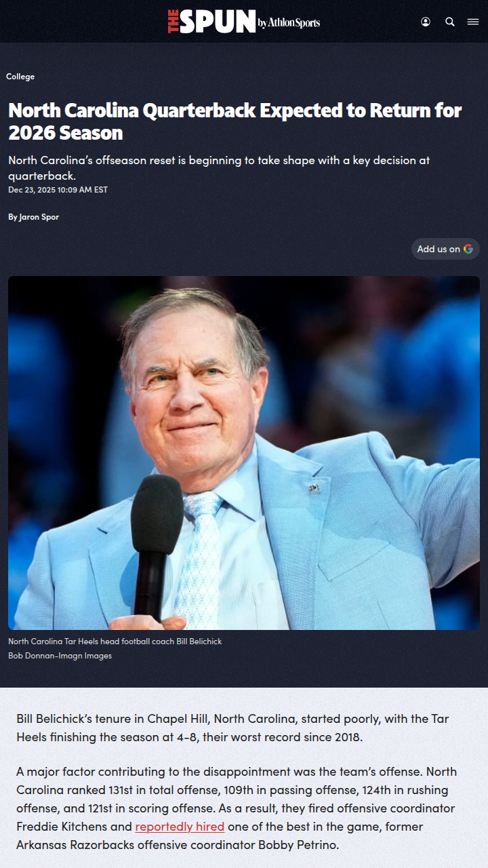
Task: Open the College category link
Action: pyautogui.click(x=20, y=77)
